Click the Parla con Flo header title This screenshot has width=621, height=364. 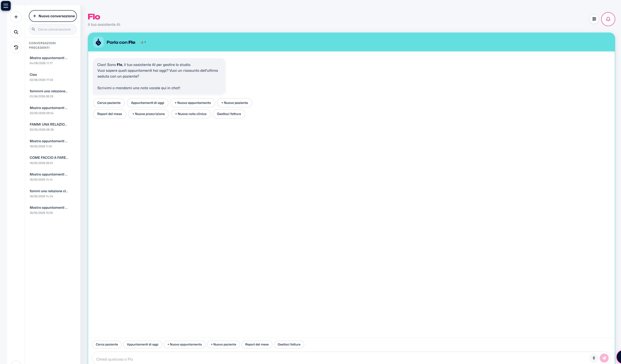(x=121, y=42)
